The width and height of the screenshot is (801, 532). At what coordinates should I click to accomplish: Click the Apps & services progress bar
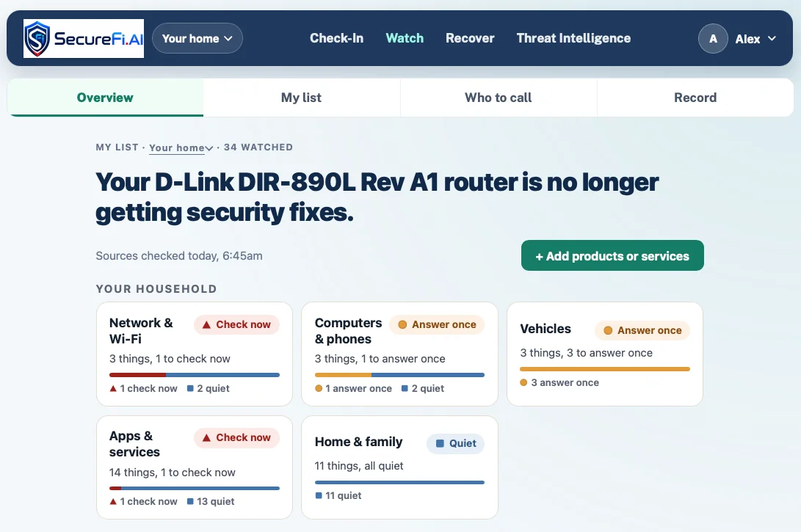click(195, 489)
